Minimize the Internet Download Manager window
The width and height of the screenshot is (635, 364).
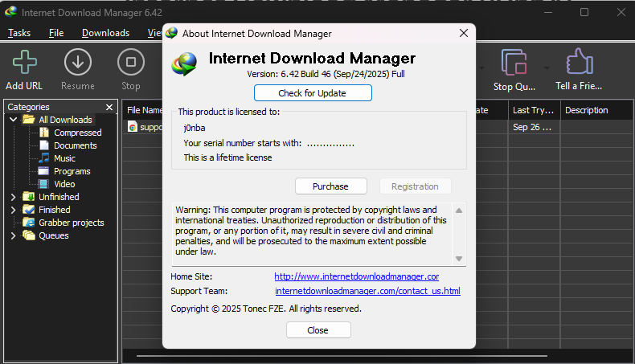point(548,12)
